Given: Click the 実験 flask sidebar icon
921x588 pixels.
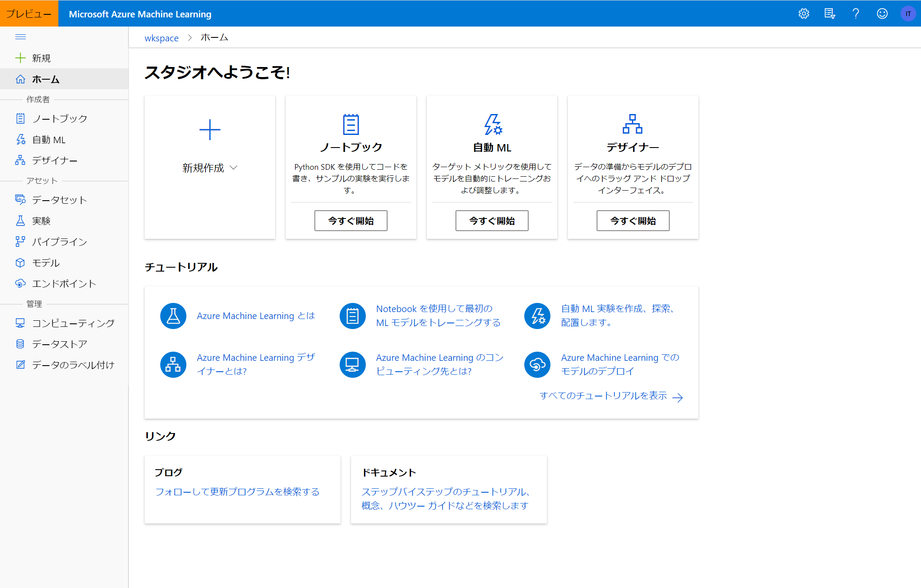Looking at the screenshot, I should coord(20,221).
